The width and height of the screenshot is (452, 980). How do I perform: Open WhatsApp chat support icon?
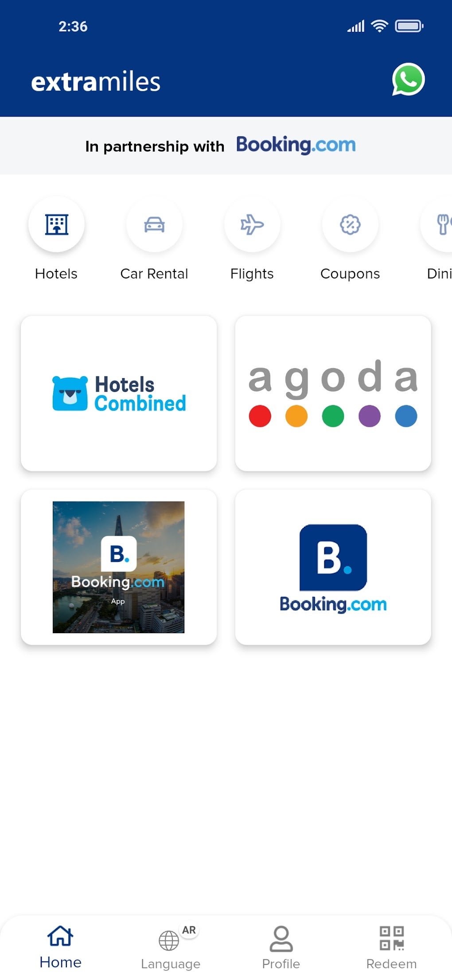point(408,80)
